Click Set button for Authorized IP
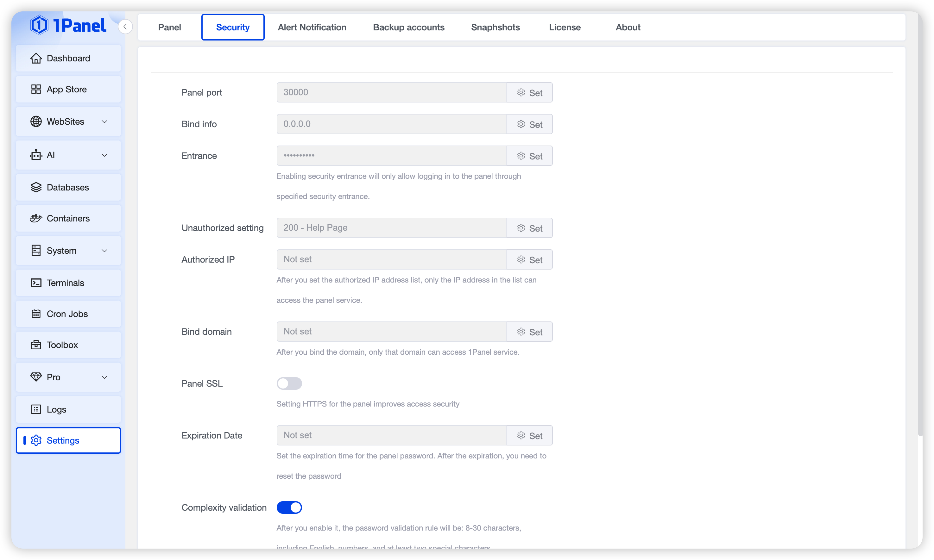The image size is (934, 560). [x=529, y=260]
